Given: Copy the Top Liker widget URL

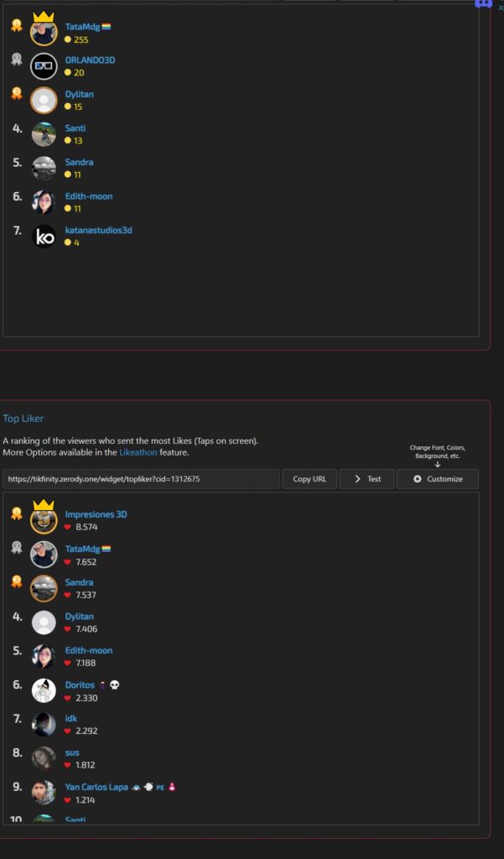Looking at the screenshot, I should (x=309, y=479).
